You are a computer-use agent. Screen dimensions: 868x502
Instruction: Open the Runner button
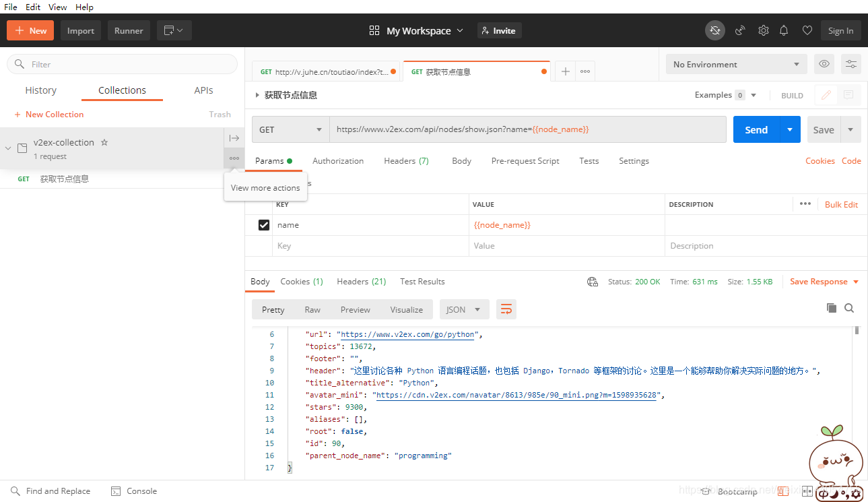coord(129,30)
